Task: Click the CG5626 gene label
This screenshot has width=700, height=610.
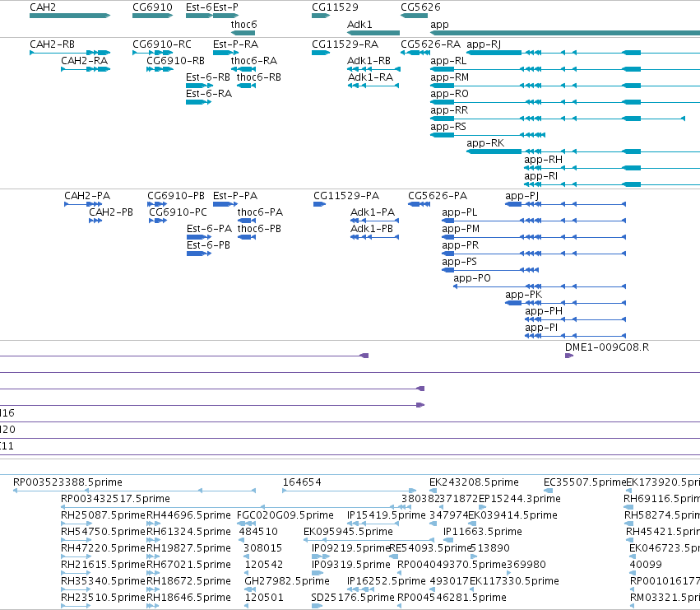Action: 420,7
